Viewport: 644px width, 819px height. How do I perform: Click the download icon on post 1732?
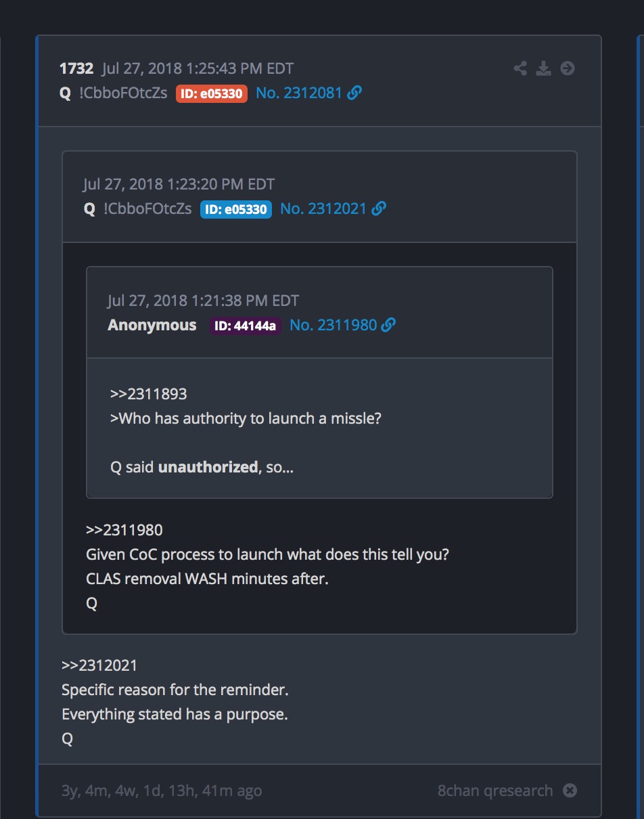coord(543,68)
